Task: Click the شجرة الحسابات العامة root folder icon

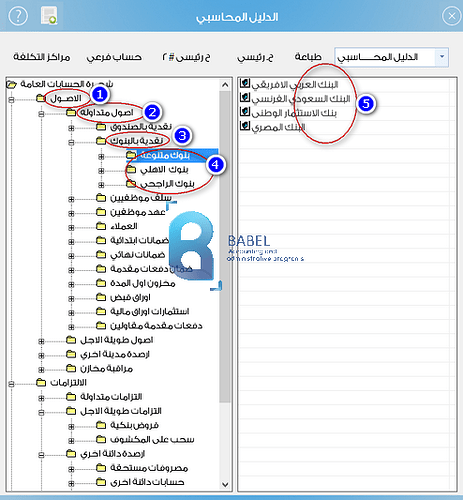Action: [11, 84]
